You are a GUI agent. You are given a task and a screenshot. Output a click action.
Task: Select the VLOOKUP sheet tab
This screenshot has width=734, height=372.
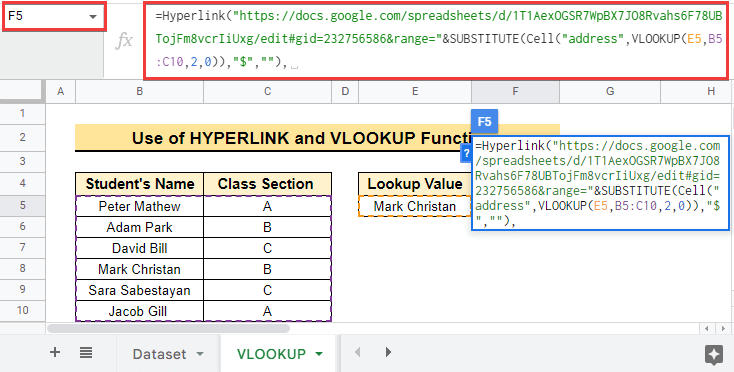pyautogui.click(x=271, y=354)
